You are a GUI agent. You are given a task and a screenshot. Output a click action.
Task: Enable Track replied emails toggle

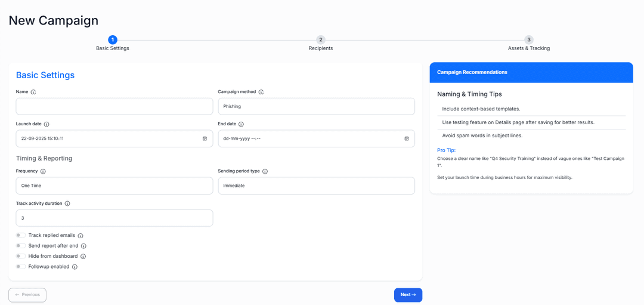coord(21,236)
